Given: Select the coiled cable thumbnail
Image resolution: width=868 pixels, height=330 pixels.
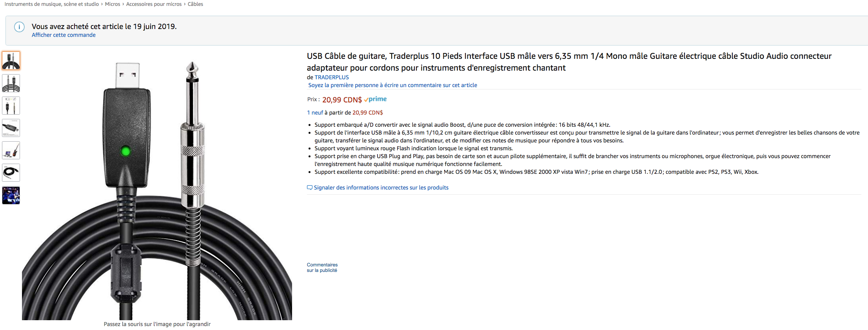Looking at the screenshot, I should click(x=11, y=173).
